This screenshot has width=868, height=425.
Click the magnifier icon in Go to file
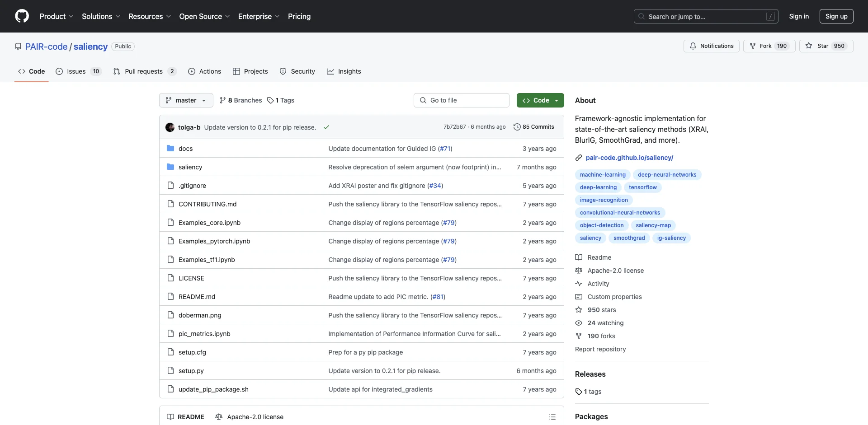tap(423, 100)
